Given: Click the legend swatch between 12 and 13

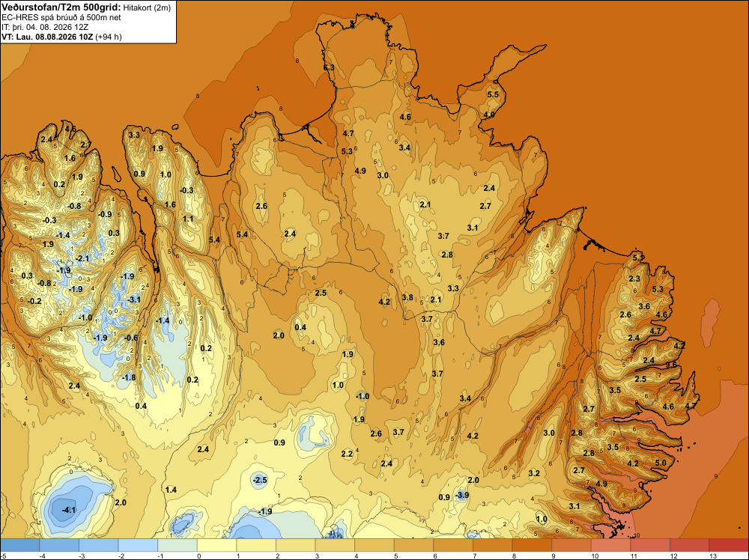Looking at the screenshot, I should [x=689, y=545].
